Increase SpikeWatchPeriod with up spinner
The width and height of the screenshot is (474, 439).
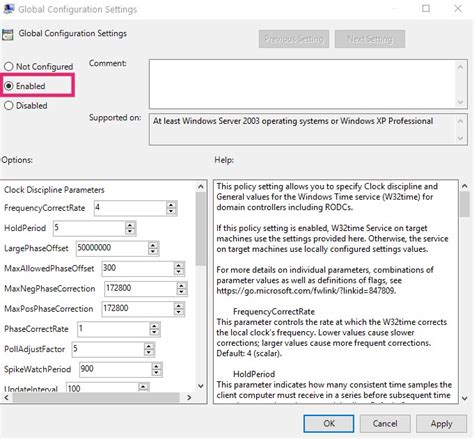tap(156, 366)
